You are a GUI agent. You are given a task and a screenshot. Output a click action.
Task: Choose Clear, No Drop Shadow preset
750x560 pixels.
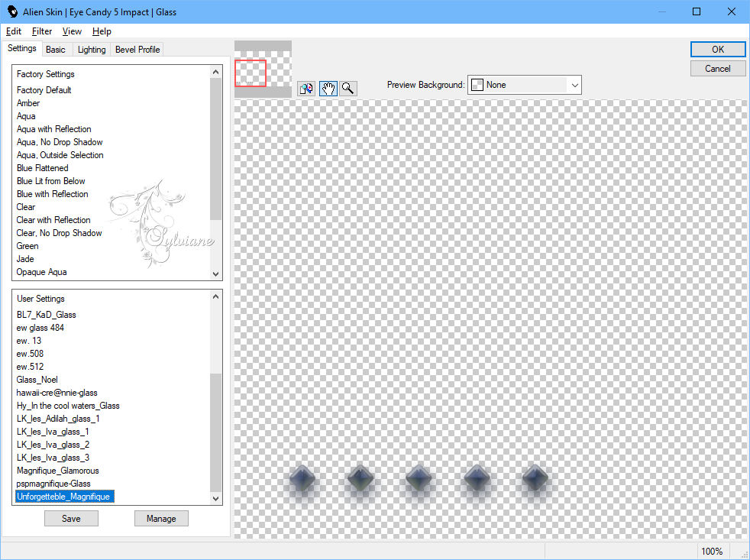pos(59,232)
